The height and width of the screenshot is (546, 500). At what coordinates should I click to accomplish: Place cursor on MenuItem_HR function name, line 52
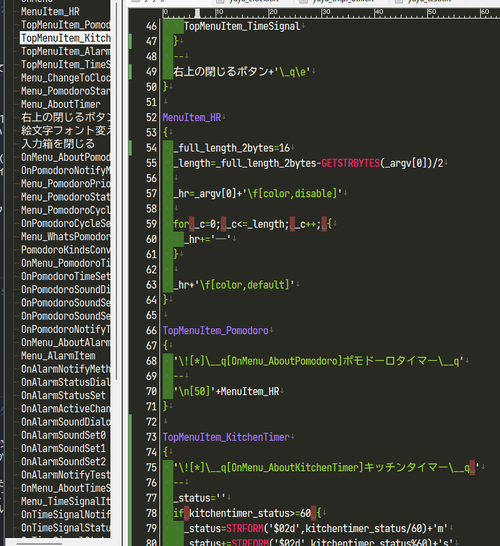pyautogui.click(x=192, y=117)
